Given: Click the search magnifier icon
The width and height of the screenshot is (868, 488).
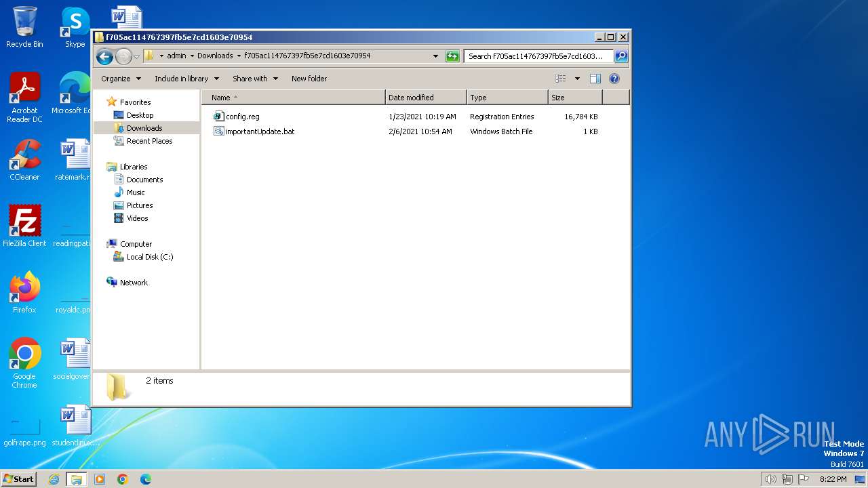Looking at the screenshot, I should (x=621, y=56).
